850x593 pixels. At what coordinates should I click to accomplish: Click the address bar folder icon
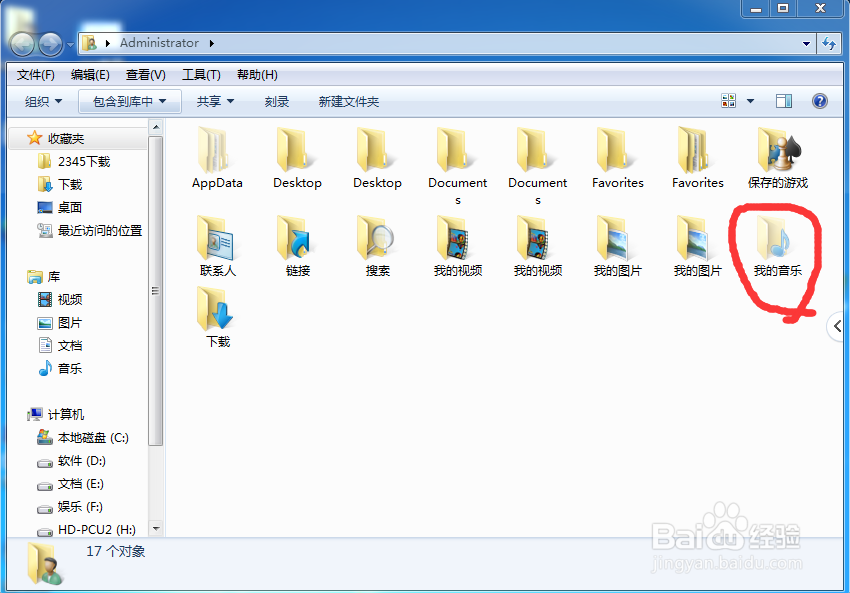point(90,43)
